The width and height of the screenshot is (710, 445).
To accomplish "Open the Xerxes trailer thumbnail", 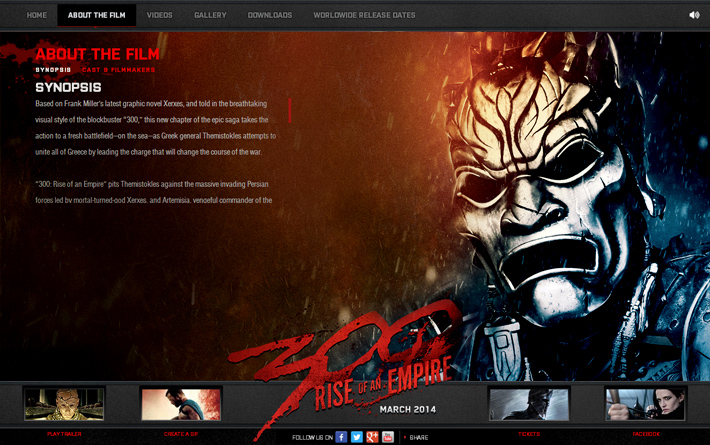I will 64,404.
